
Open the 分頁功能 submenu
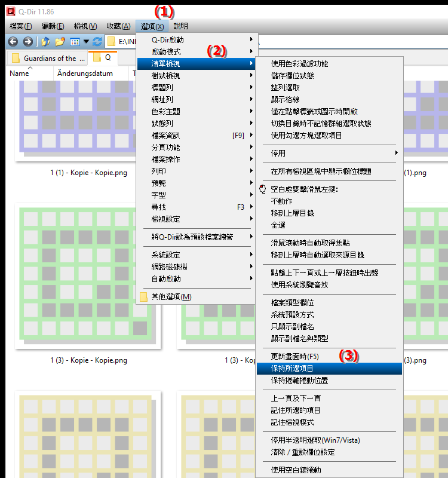196,147
